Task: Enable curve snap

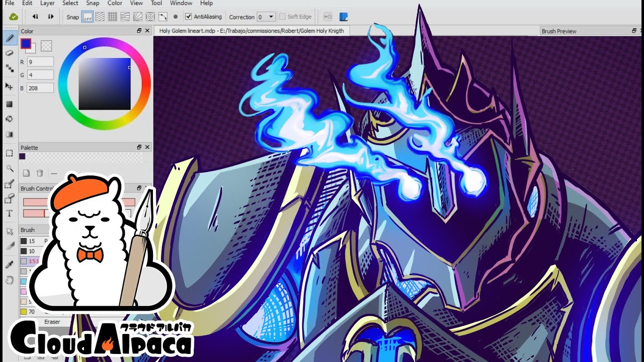Action: [163, 17]
